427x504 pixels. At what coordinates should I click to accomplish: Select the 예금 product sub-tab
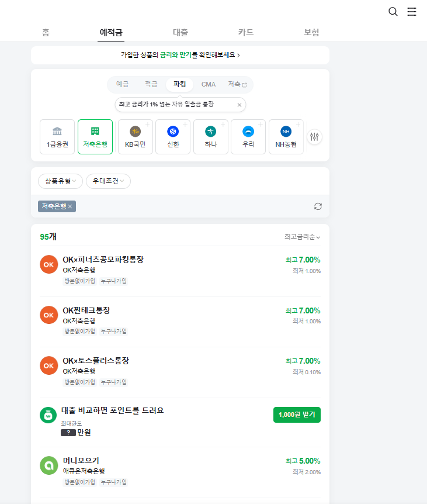[122, 84]
